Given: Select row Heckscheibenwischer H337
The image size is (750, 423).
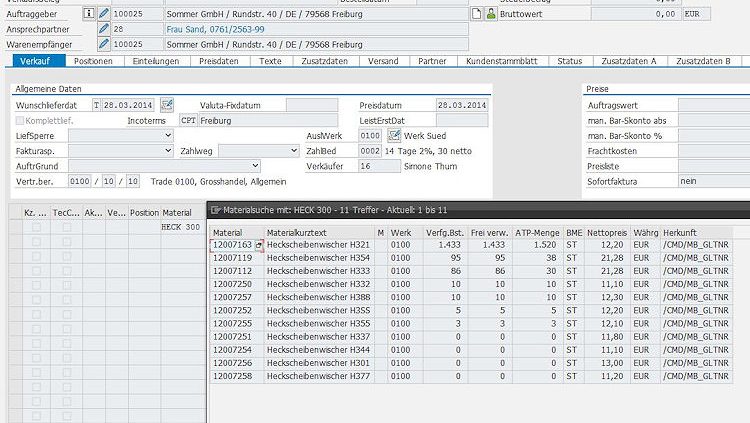Looking at the screenshot, I should (318, 337).
